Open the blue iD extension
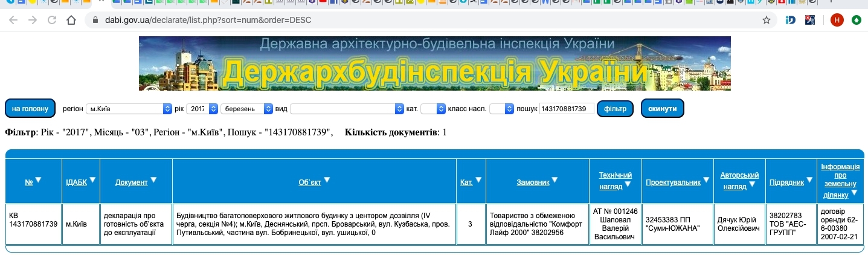This screenshot has height=255, width=868. (790, 20)
